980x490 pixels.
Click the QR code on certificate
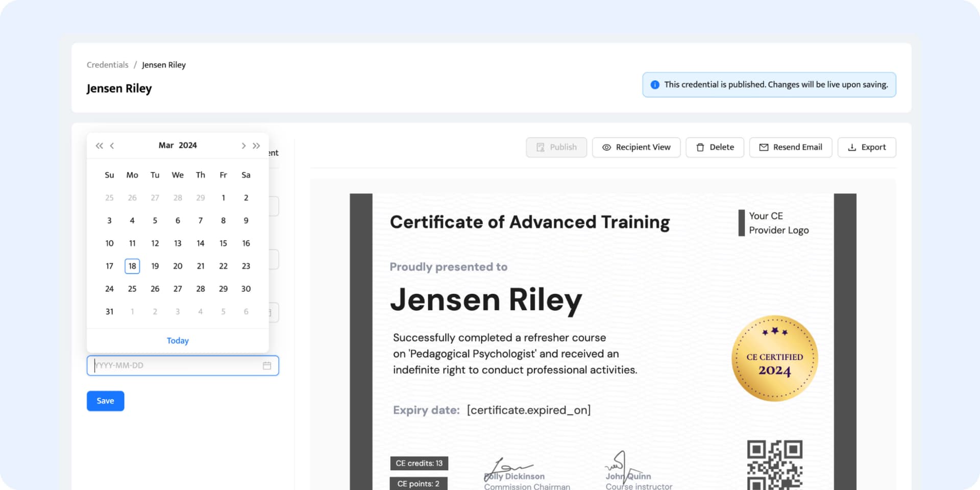coord(774,464)
